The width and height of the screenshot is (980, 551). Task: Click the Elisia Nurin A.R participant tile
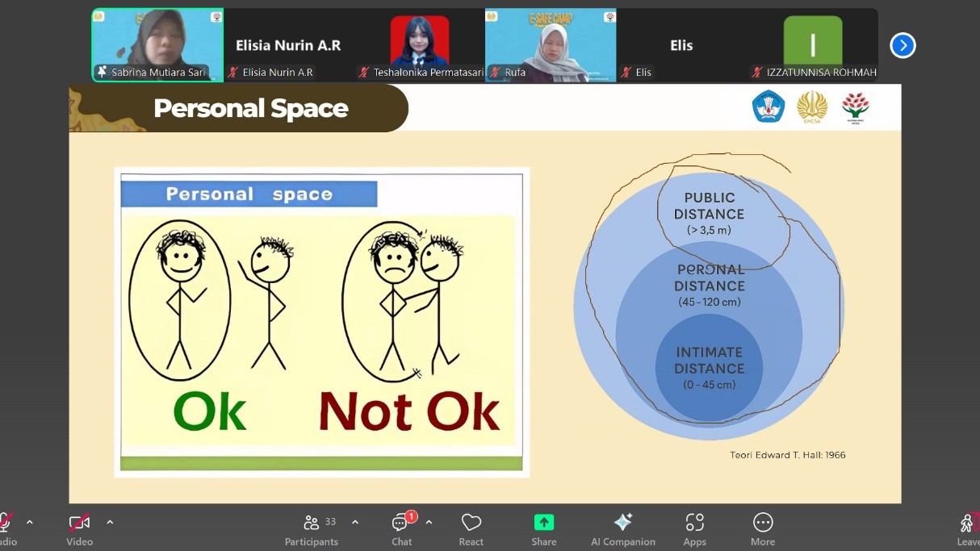tap(288, 45)
